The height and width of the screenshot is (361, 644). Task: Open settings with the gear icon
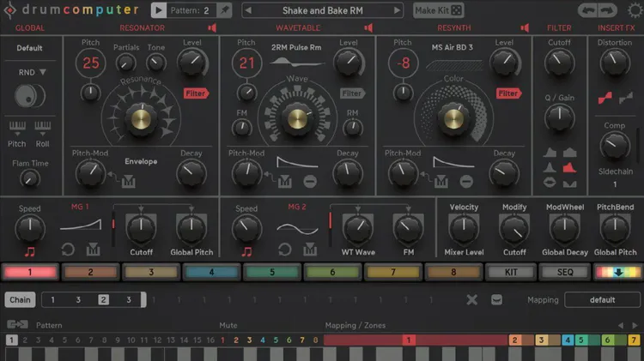point(635,10)
